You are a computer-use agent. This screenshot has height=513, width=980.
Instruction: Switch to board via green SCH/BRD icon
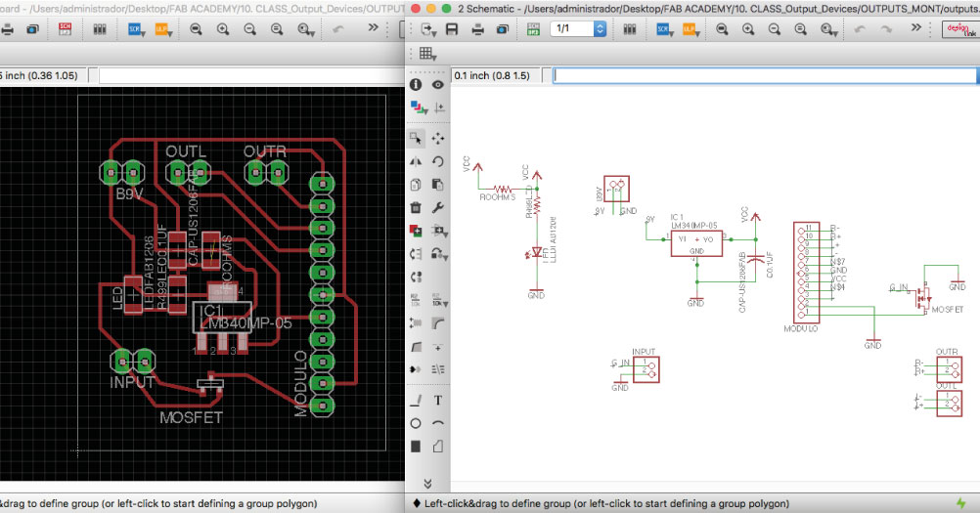pos(533,29)
